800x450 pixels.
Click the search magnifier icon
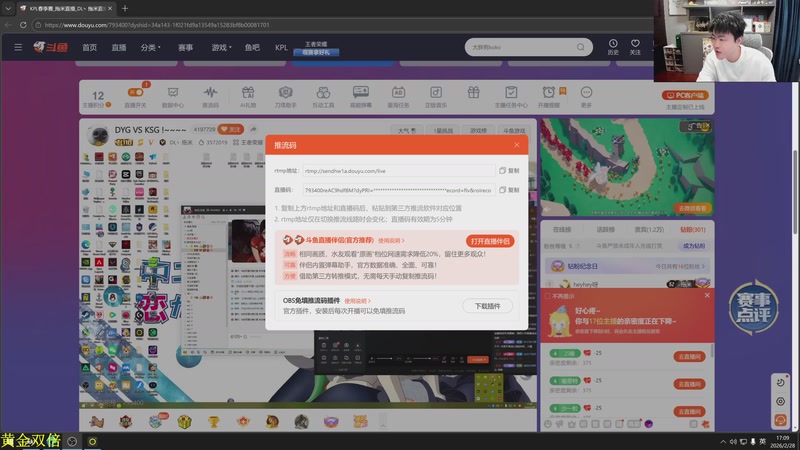(x=581, y=47)
